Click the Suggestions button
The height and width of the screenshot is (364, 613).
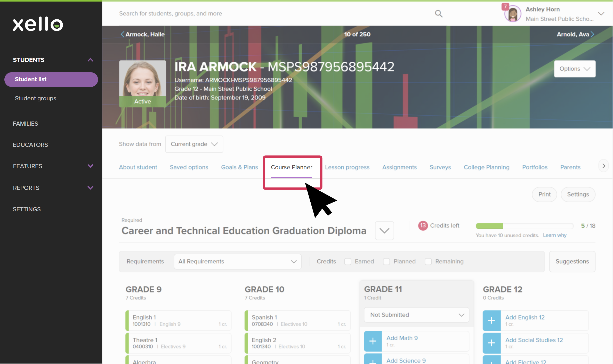pos(572,261)
